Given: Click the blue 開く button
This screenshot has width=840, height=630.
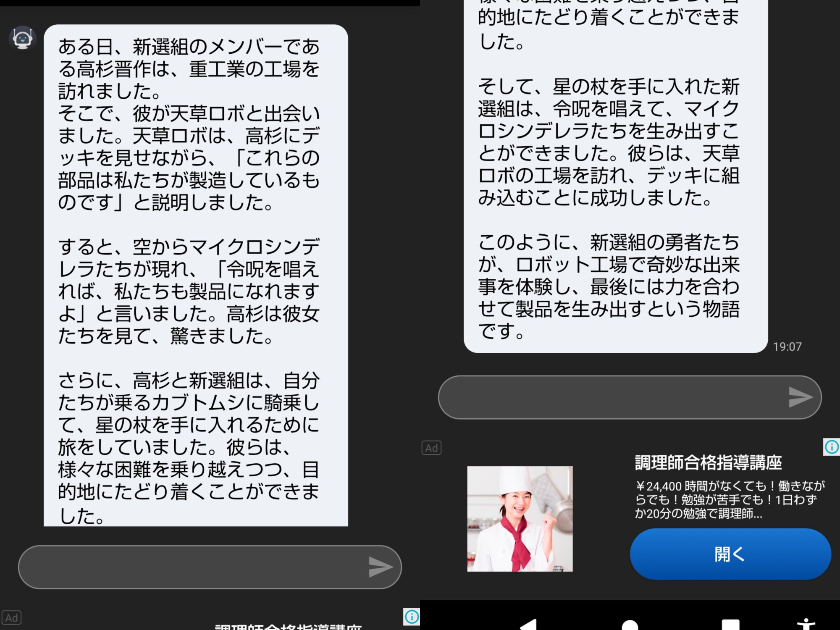Looking at the screenshot, I should (730, 554).
